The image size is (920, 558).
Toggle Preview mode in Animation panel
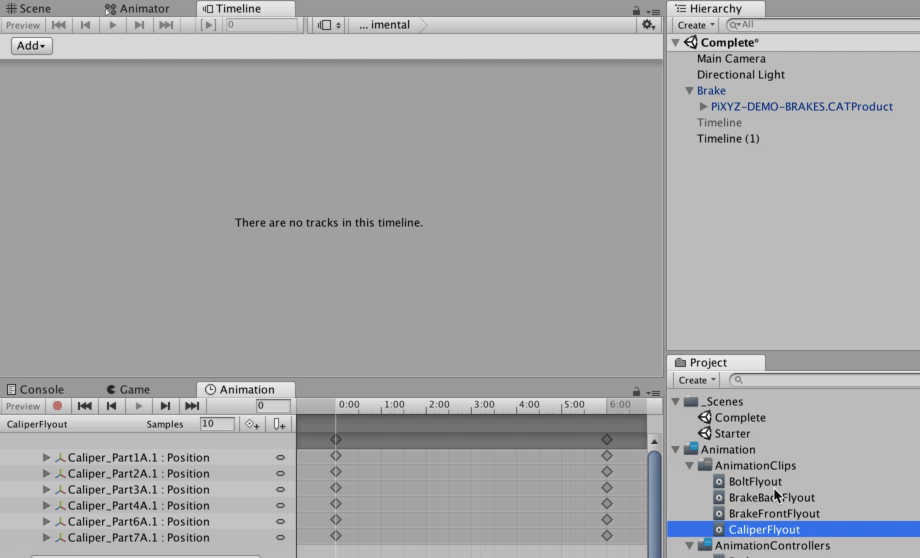(x=23, y=406)
